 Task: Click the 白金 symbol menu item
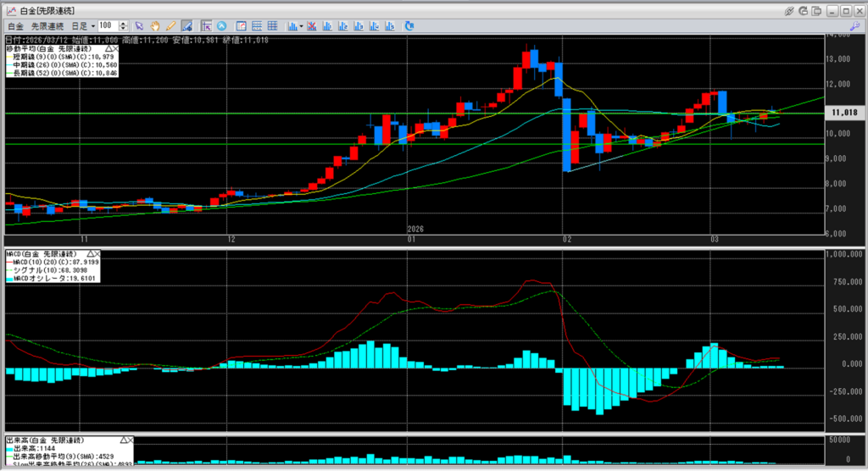coord(14,26)
